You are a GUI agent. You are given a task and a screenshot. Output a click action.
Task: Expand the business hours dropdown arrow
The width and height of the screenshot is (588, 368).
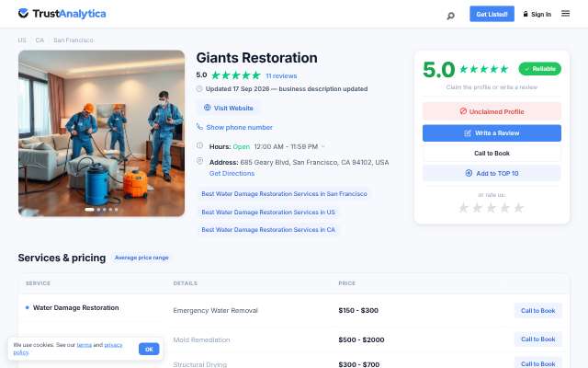[x=322, y=146]
